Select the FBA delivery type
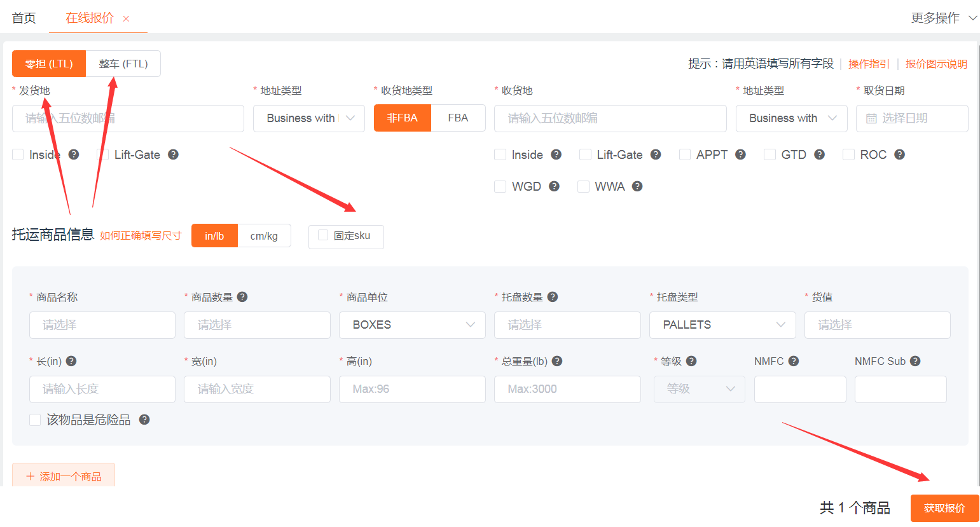980x527 pixels. click(458, 118)
